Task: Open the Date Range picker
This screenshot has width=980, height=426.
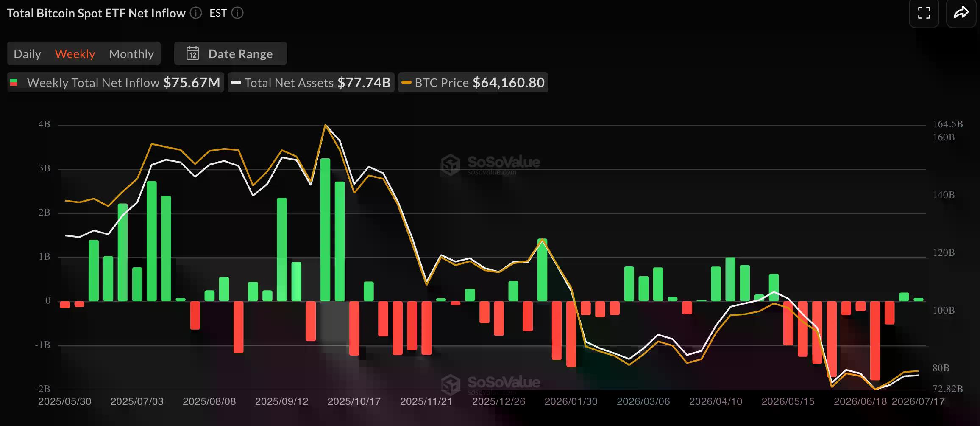Action: tap(231, 53)
